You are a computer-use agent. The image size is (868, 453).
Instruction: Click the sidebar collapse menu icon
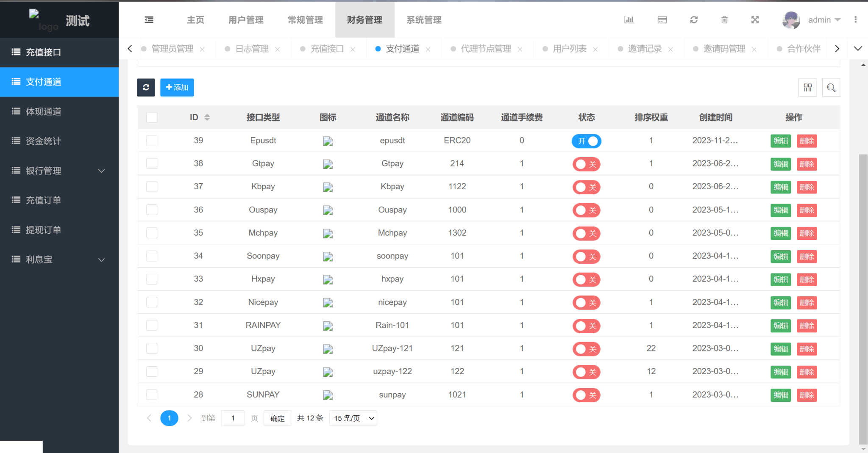coord(149,20)
